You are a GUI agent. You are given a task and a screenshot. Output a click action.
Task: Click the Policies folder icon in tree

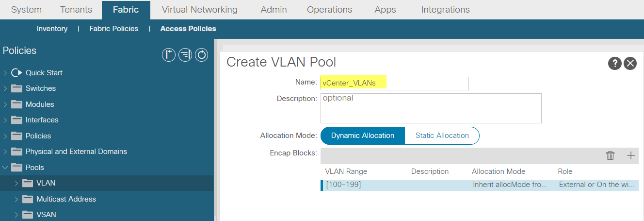[17, 136]
